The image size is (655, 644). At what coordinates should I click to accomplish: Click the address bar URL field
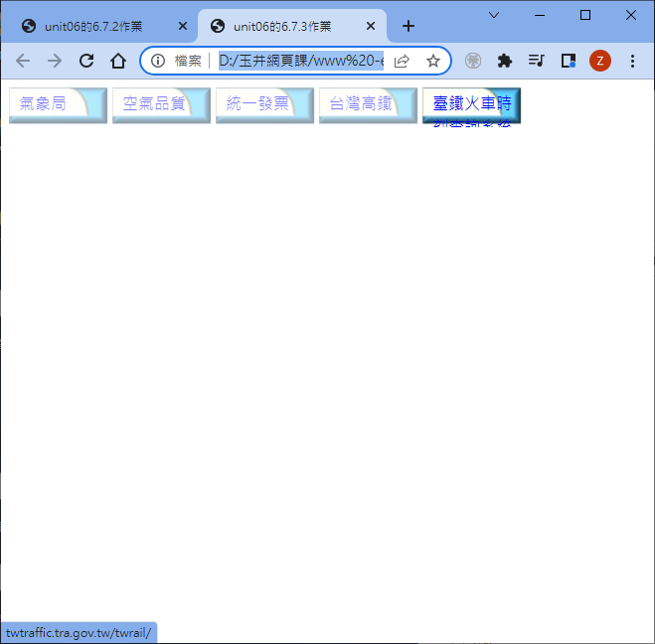point(300,61)
